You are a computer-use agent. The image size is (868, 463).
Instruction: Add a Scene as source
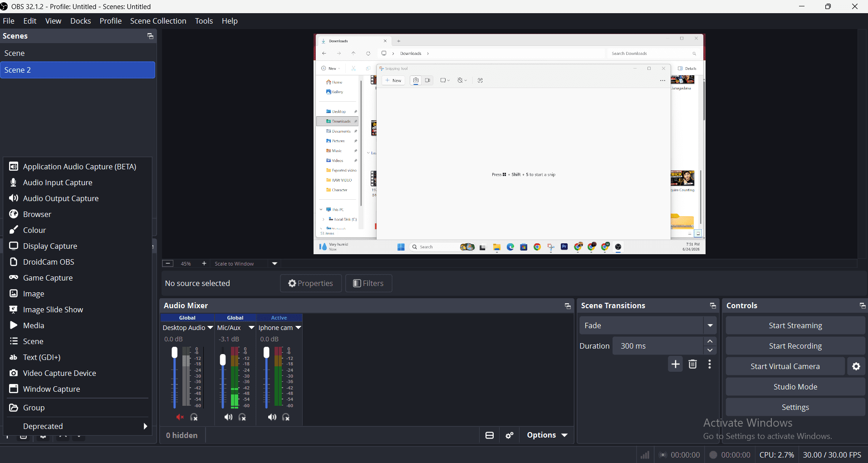pos(78,341)
